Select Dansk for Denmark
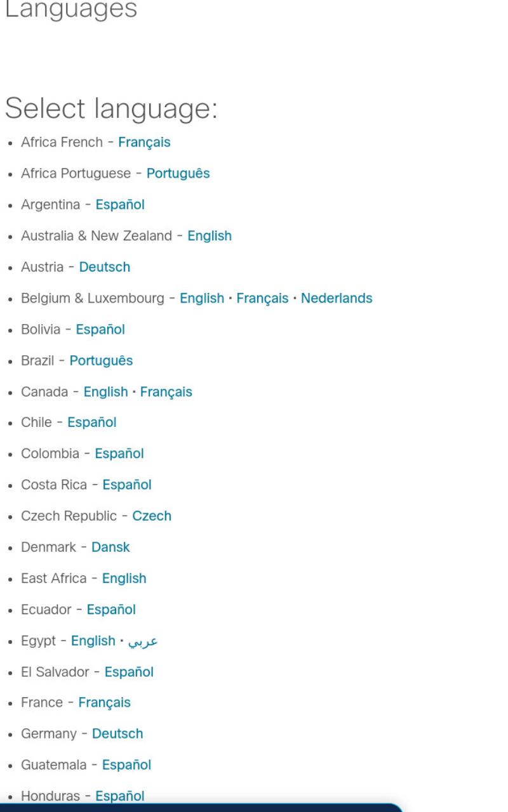The width and height of the screenshot is (508, 812). (x=110, y=547)
